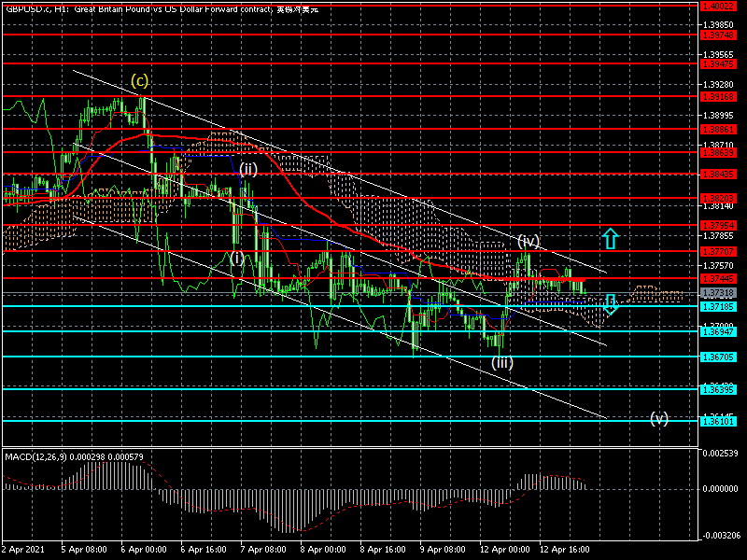
Task: Click the 1.39280 price axis tick
Action: pos(718,85)
